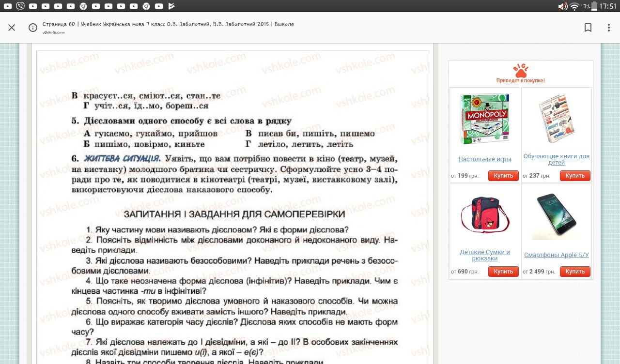Click the Monopoly board game image
Image resolution: width=620 pixels, height=364 pixels.
(x=484, y=119)
